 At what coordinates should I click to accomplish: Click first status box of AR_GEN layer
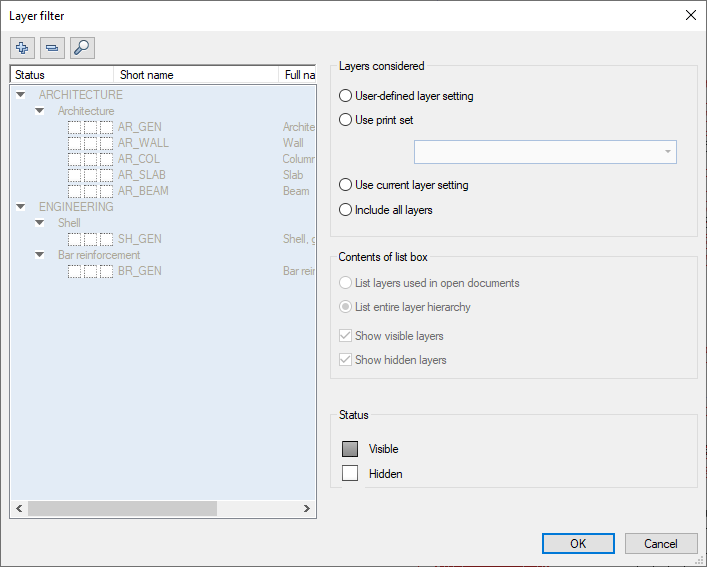point(74,127)
